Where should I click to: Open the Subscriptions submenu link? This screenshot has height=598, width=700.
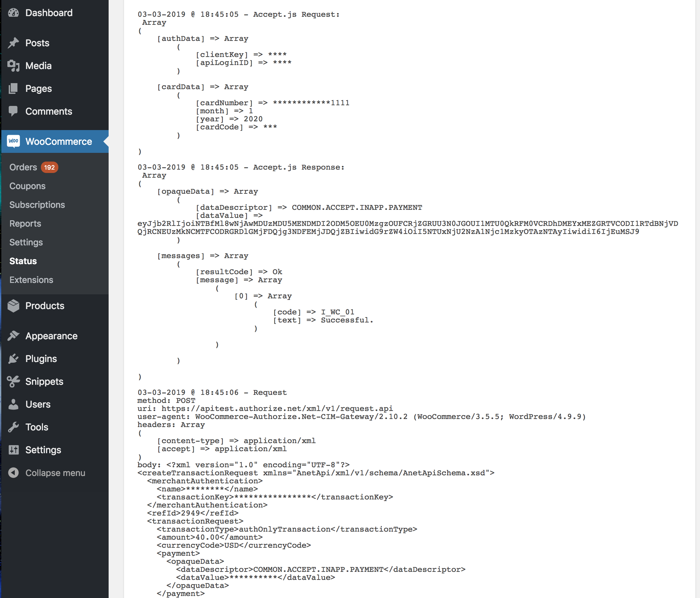coord(37,205)
